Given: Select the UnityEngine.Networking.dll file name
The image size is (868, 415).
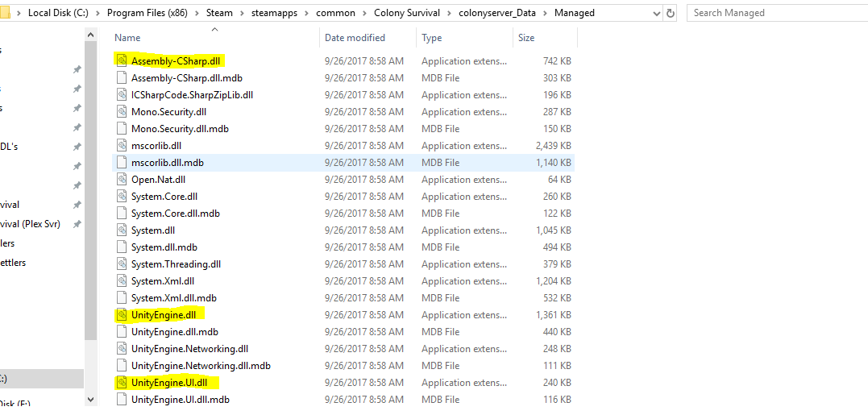Looking at the screenshot, I should tap(190, 349).
